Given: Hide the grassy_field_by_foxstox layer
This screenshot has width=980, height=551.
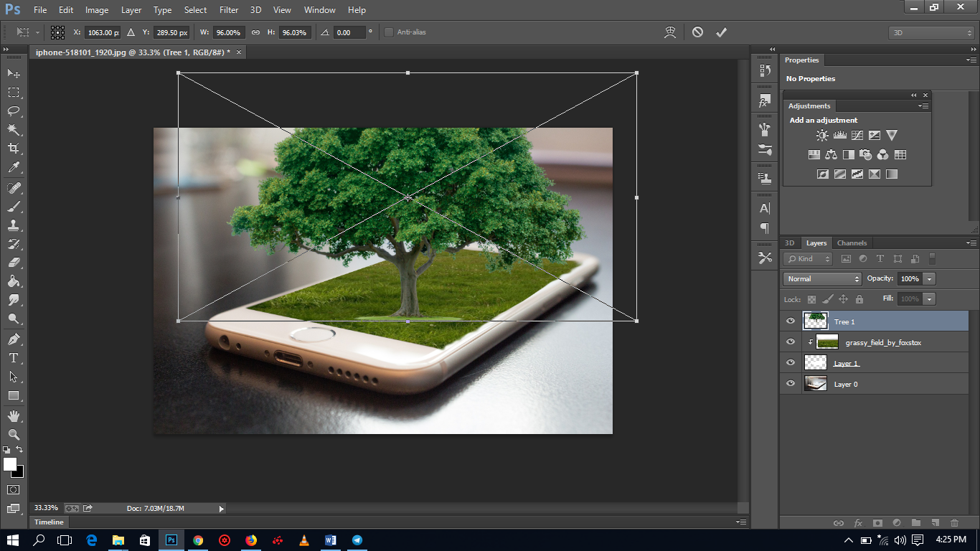Looking at the screenshot, I should [791, 342].
